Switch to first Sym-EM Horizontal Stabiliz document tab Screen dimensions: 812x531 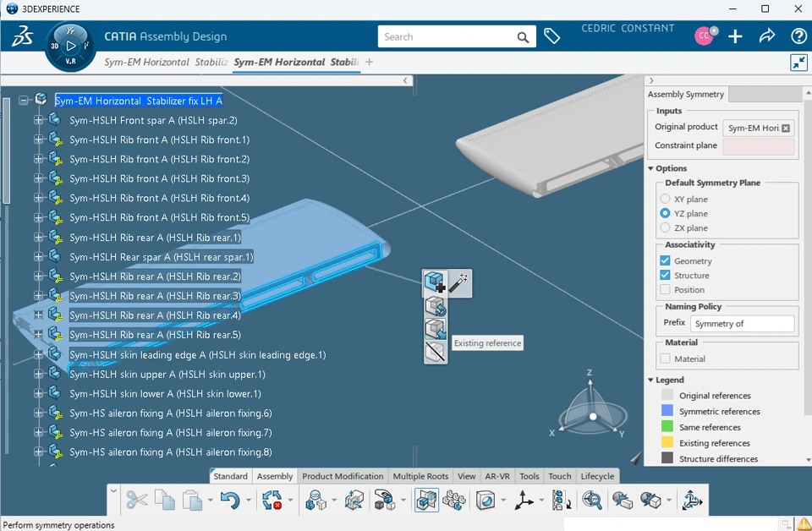point(166,62)
